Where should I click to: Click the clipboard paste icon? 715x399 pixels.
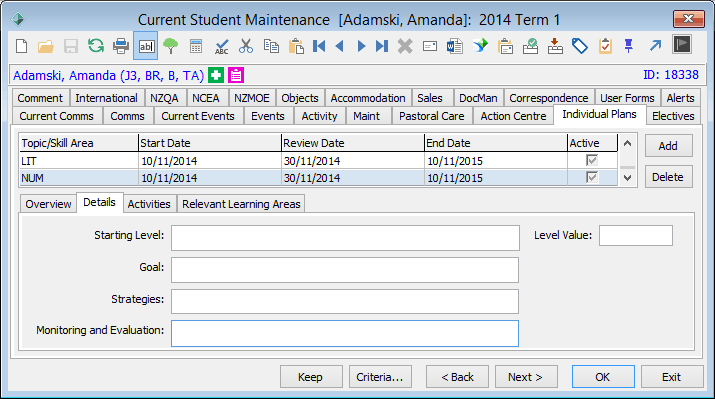tap(296, 46)
